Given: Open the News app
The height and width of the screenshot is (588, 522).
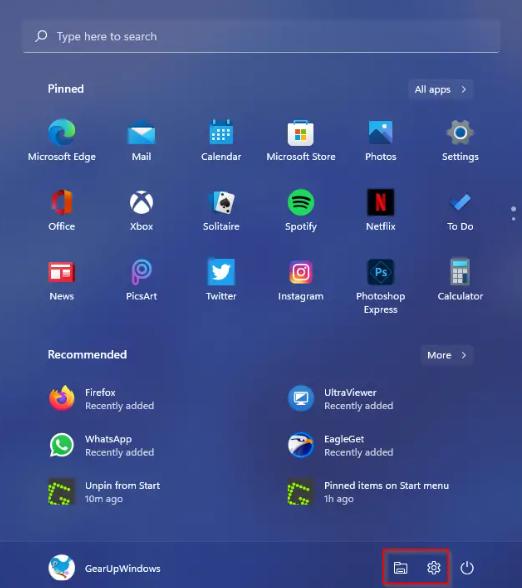Looking at the screenshot, I should pos(62,280).
